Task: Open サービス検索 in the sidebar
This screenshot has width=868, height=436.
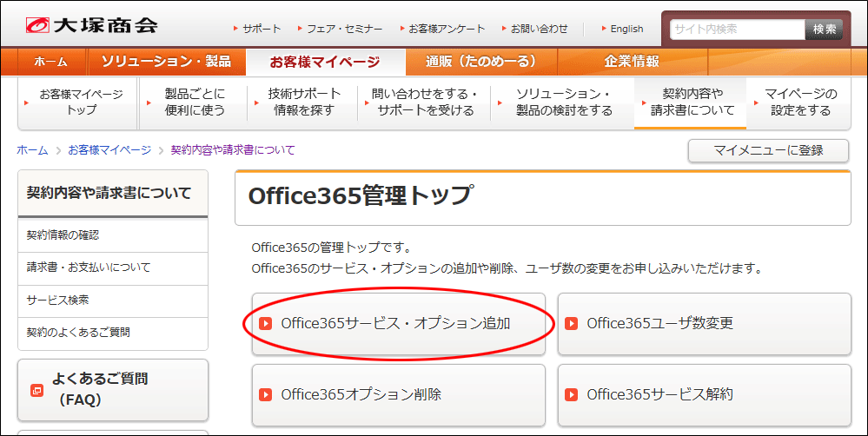Action: pyautogui.click(x=113, y=301)
